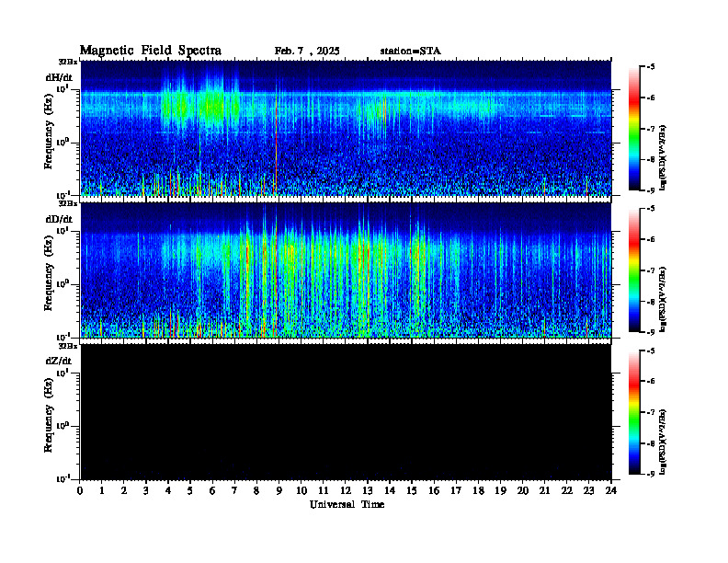The height and width of the screenshot is (563, 728).
Task: Click hour 23 on the Universal Time axis
Action: click(x=588, y=491)
